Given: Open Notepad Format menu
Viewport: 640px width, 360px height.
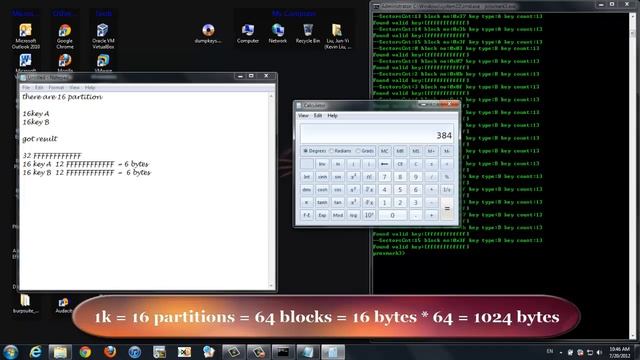Looking at the screenshot, I should [x=56, y=88].
